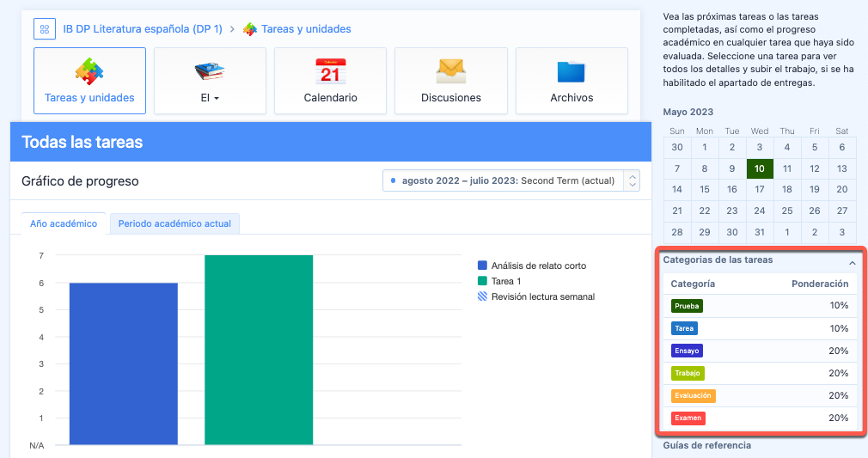Click the red Examen category label
Screen dimensions: 868x458
click(x=688, y=418)
